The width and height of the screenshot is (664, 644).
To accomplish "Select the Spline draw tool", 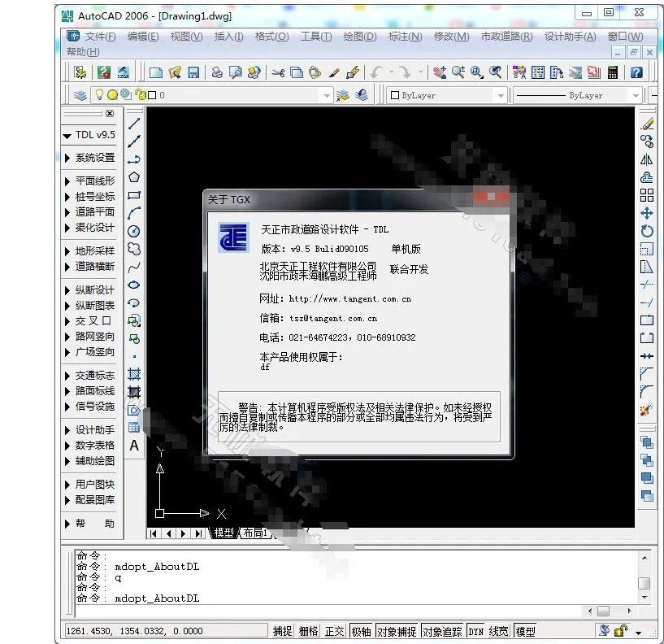I will coord(134,267).
